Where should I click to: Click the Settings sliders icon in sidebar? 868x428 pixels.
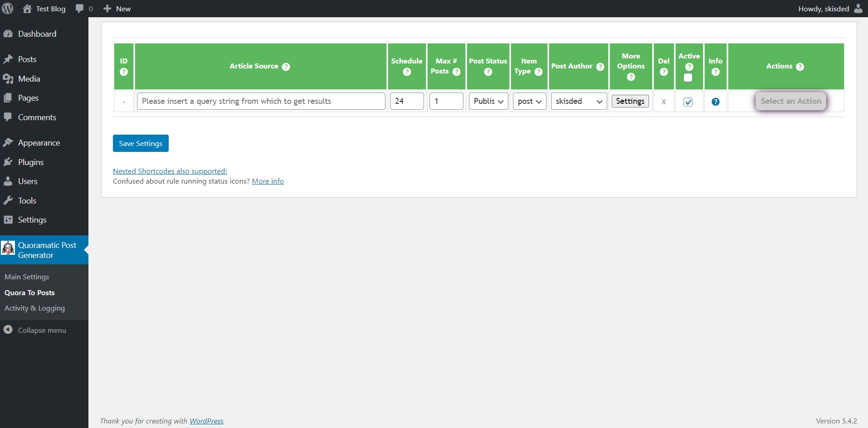[8, 220]
